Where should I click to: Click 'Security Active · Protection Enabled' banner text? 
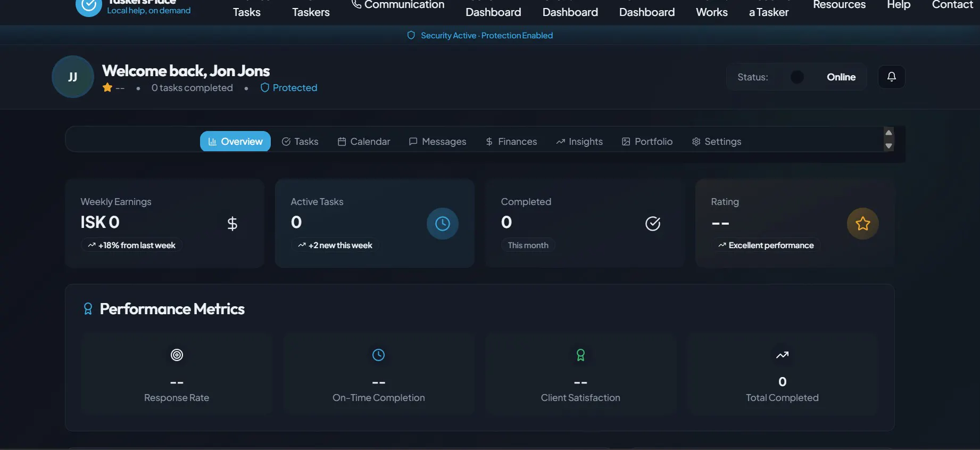pos(487,35)
